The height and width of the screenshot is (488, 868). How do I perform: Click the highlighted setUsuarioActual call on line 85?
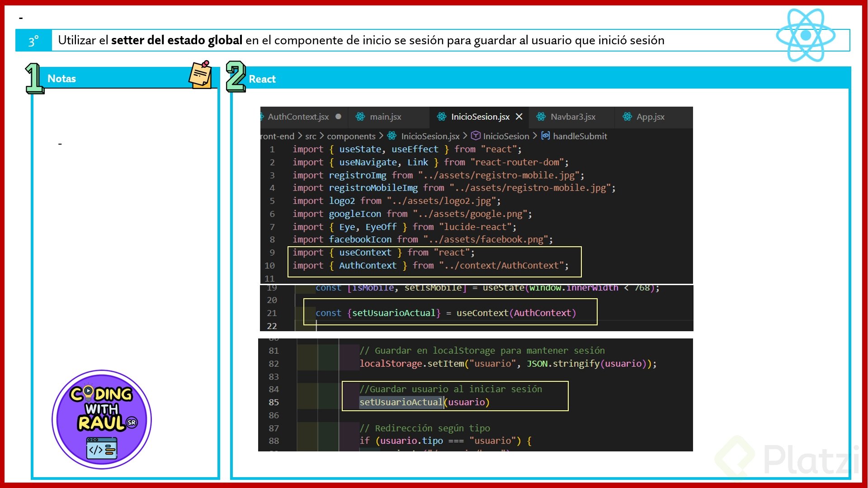pos(401,402)
